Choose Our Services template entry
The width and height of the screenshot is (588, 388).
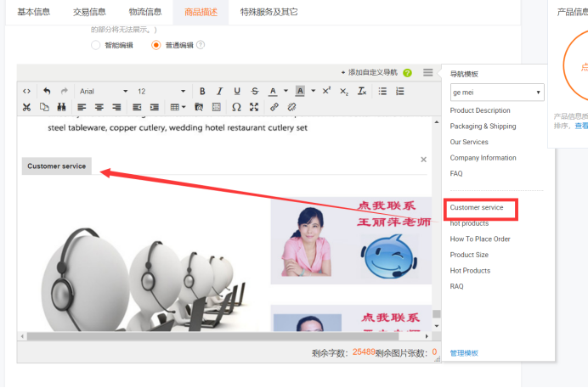coord(469,142)
